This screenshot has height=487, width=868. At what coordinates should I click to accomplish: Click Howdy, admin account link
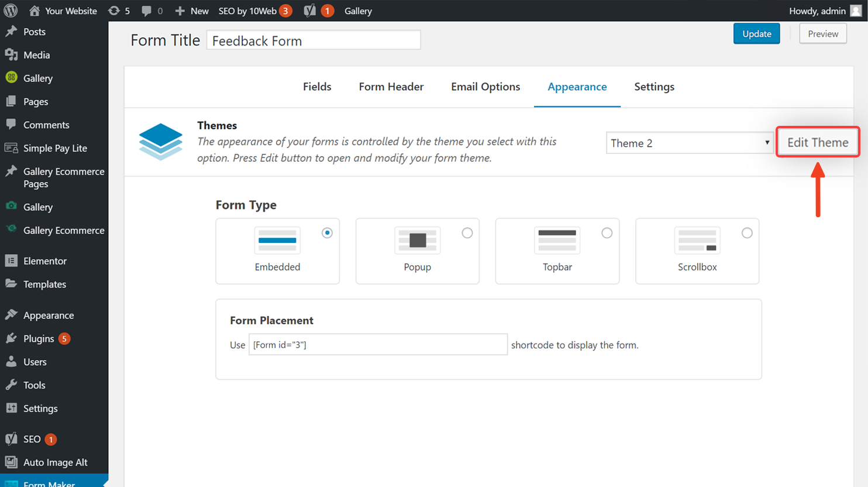[x=817, y=11]
